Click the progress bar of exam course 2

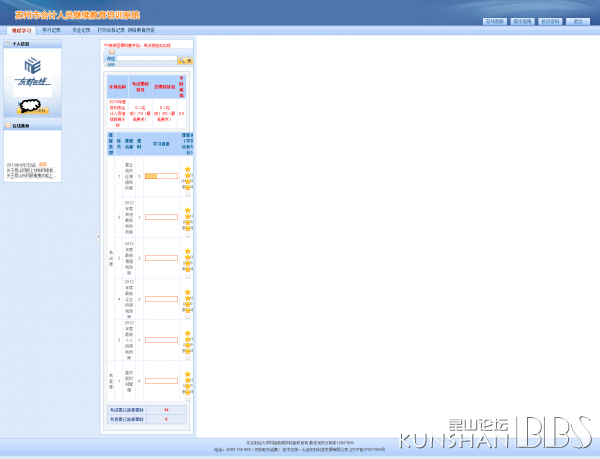coord(161,217)
